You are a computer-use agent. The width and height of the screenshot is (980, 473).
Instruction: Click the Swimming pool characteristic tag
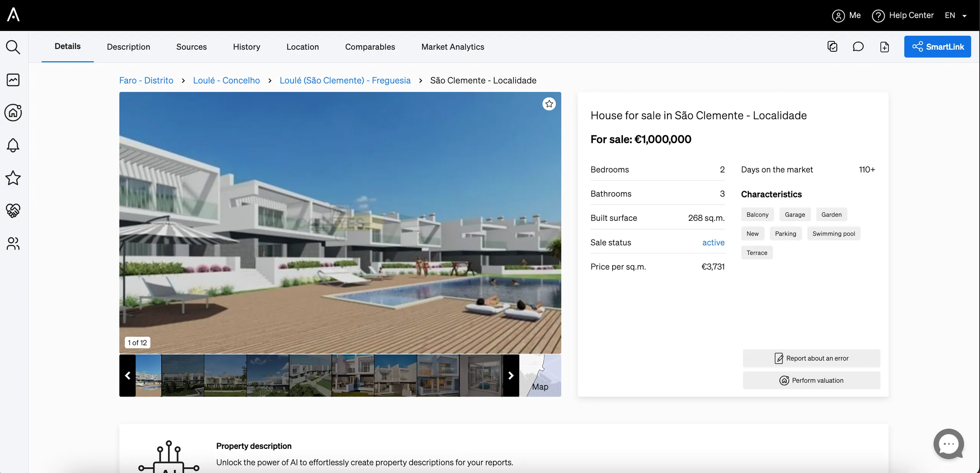pyautogui.click(x=834, y=234)
